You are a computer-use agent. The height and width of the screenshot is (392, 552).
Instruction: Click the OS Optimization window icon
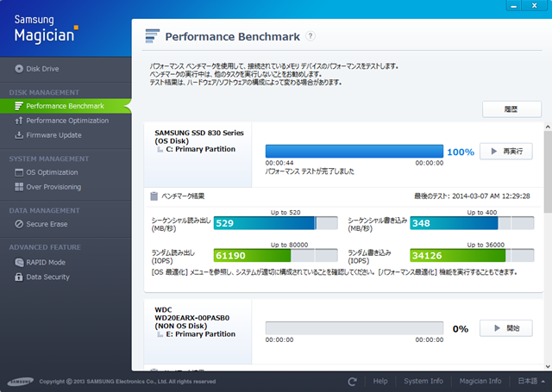coord(19,172)
